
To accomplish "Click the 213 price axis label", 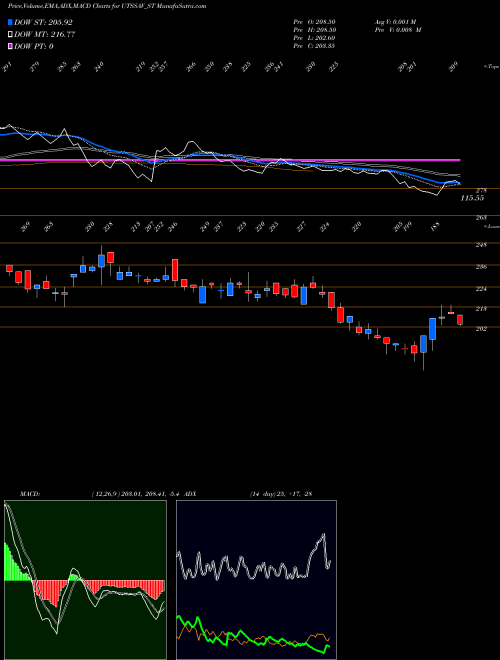I will (482, 309).
